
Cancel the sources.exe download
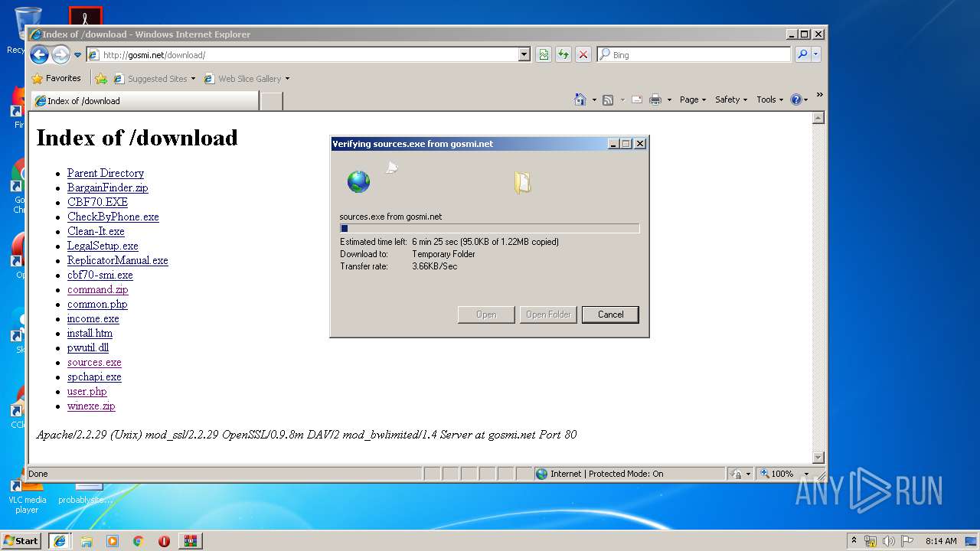(x=610, y=315)
